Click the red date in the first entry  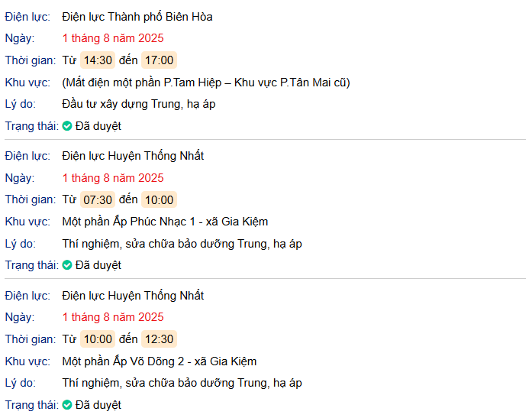(113, 38)
